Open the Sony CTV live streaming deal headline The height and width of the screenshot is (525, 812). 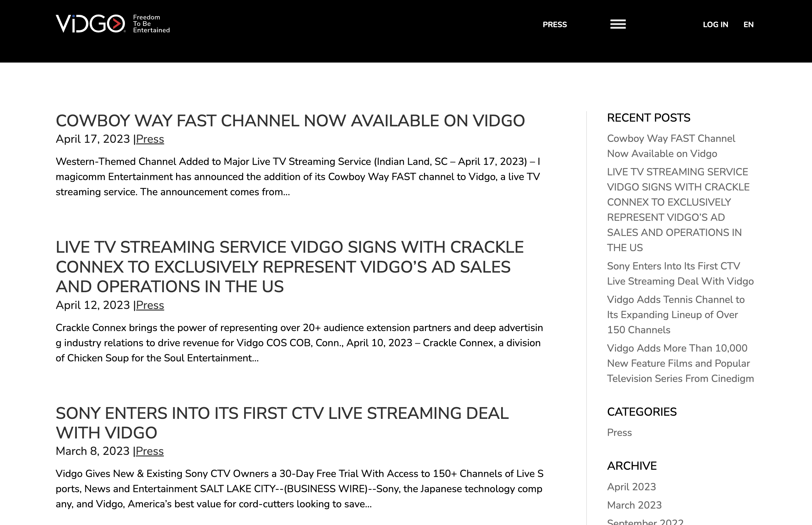pos(282,423)
